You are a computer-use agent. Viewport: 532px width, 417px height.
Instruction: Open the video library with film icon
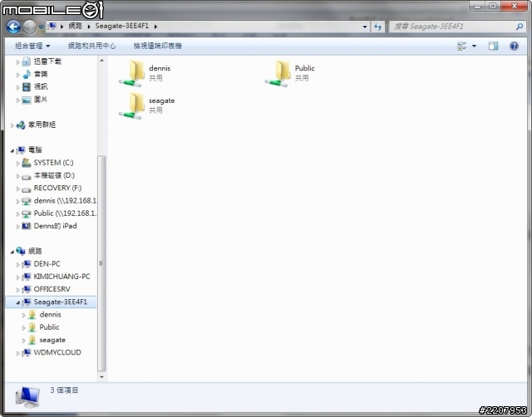[x=41, y=86]
